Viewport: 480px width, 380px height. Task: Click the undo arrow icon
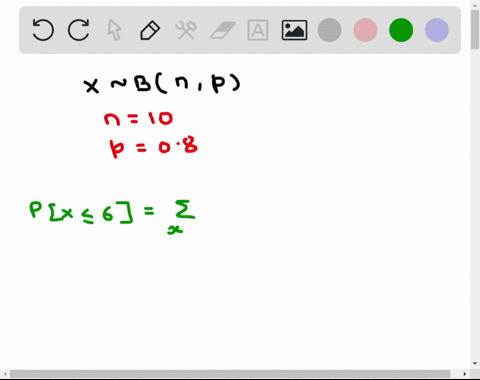point(43,30)
